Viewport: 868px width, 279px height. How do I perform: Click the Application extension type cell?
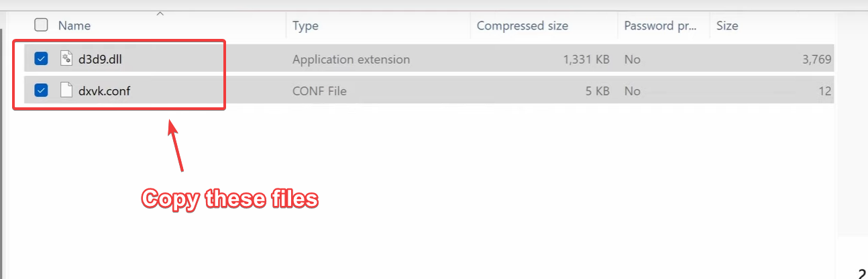pos(351,59)
